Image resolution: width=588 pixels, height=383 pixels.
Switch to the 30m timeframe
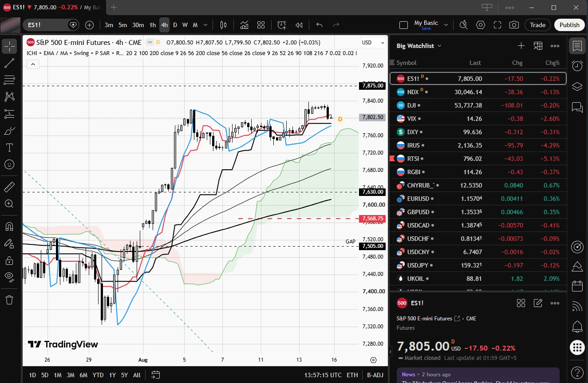click(138, 25)
